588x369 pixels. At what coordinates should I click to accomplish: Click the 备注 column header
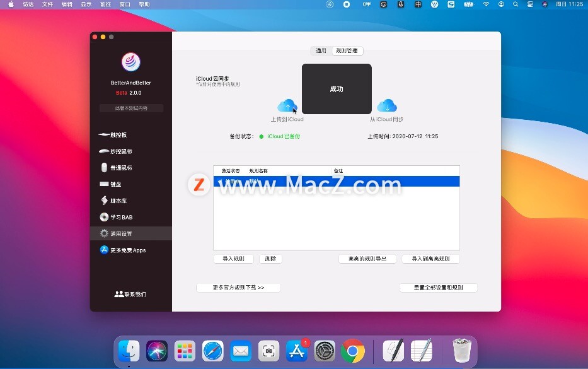pos(338,171)
